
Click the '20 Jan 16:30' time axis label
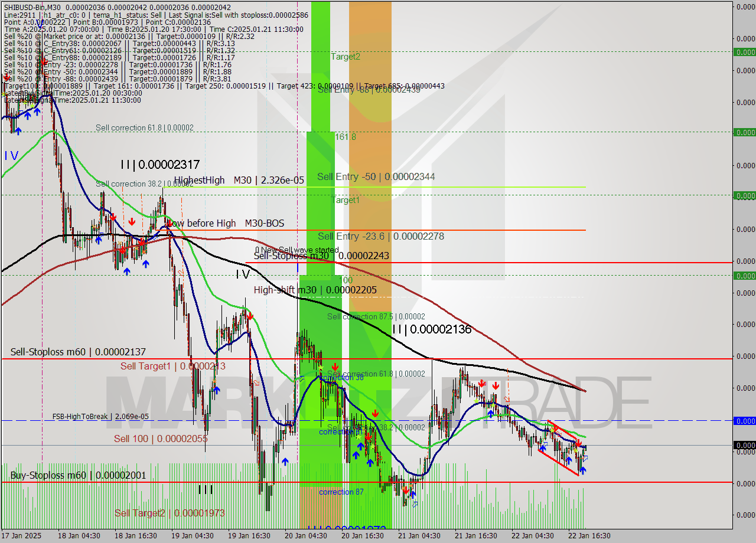tap(362, 535)
